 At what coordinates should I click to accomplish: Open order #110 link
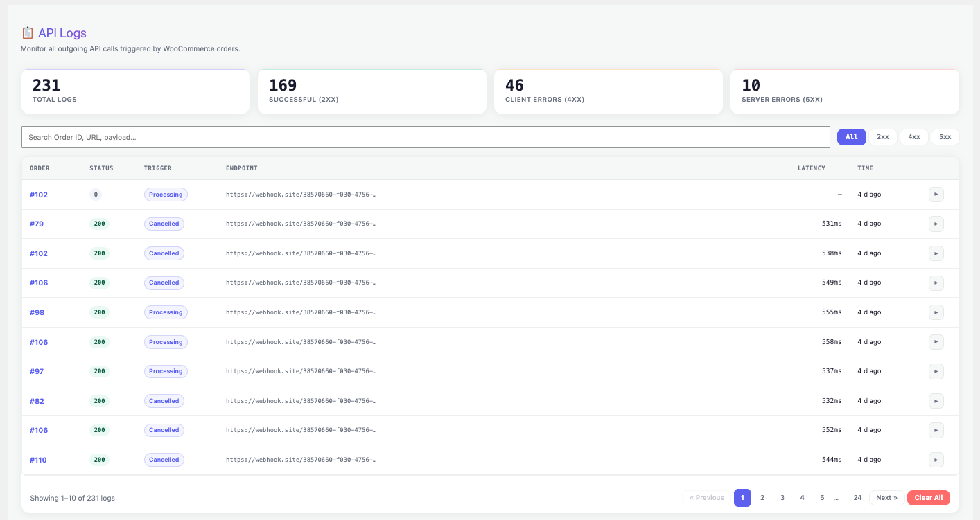38,460
